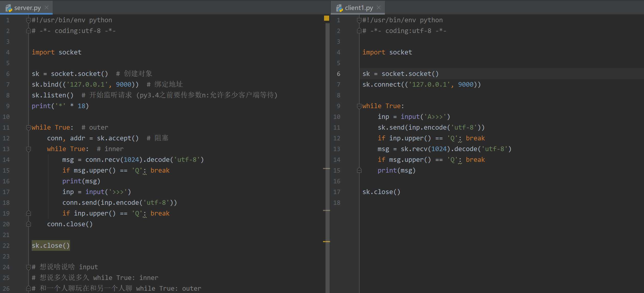Screen dimensions: 644x293
Task: Click input('A>>>') line in client1.py
Action: point(414,117)
